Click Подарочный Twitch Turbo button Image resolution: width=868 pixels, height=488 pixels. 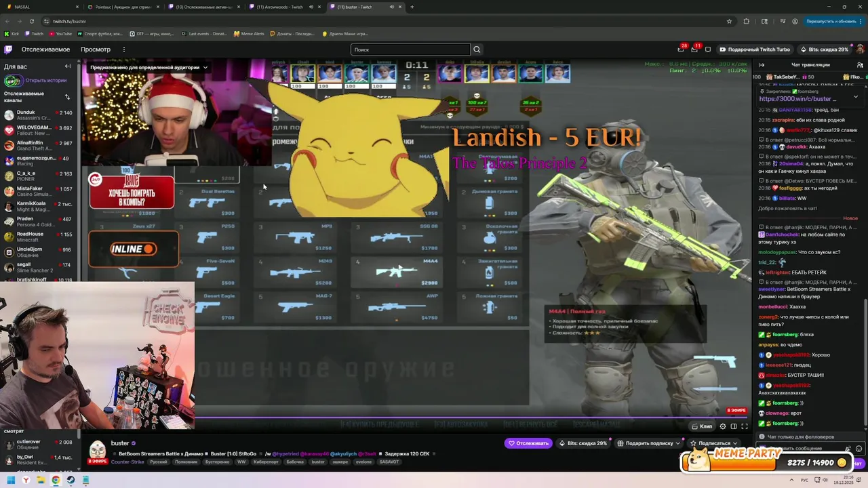point(755,49)
